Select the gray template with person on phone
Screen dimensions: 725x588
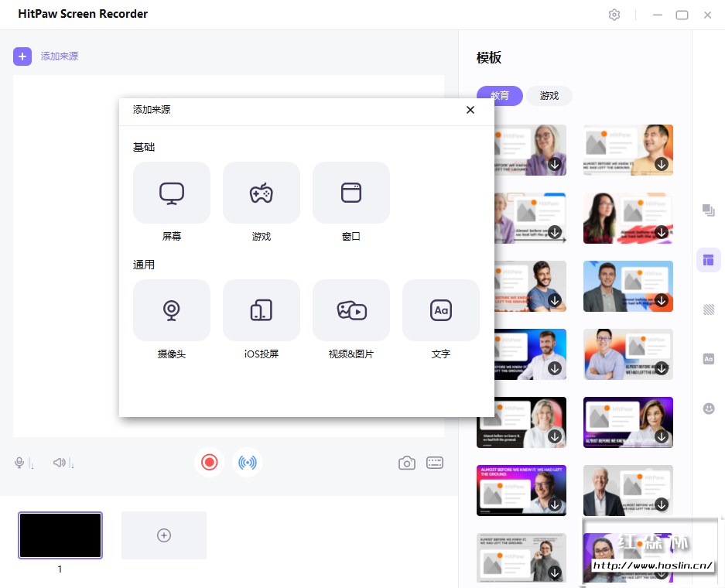tap(522, 558)
